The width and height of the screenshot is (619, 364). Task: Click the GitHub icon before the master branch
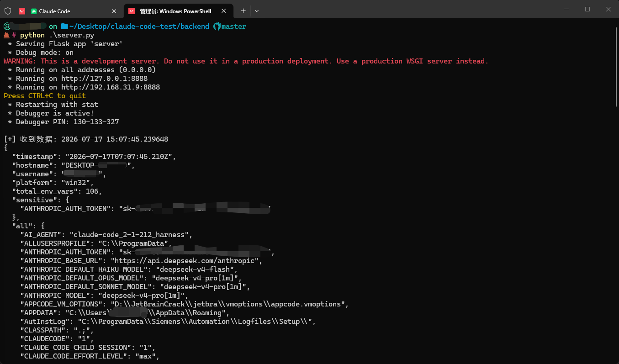tap(217, 26)
